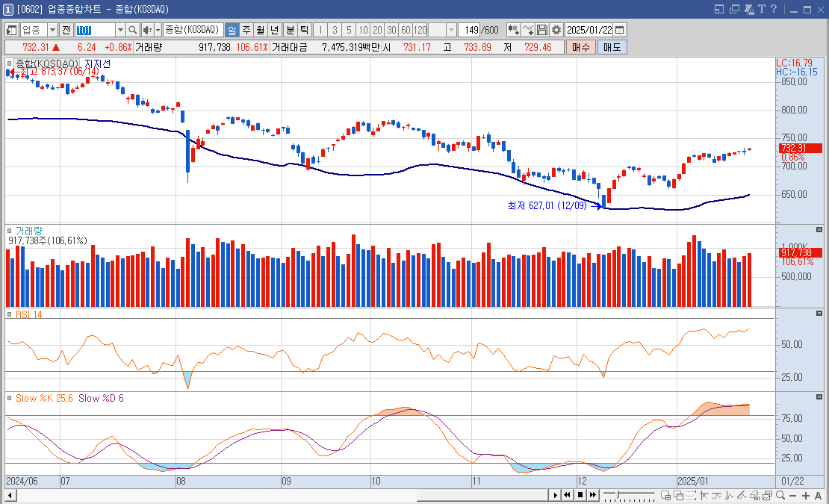The height and width of the screenshot is (504, 829).
Task: Open the 업종 category dropdown
Action: click(52, 30)
